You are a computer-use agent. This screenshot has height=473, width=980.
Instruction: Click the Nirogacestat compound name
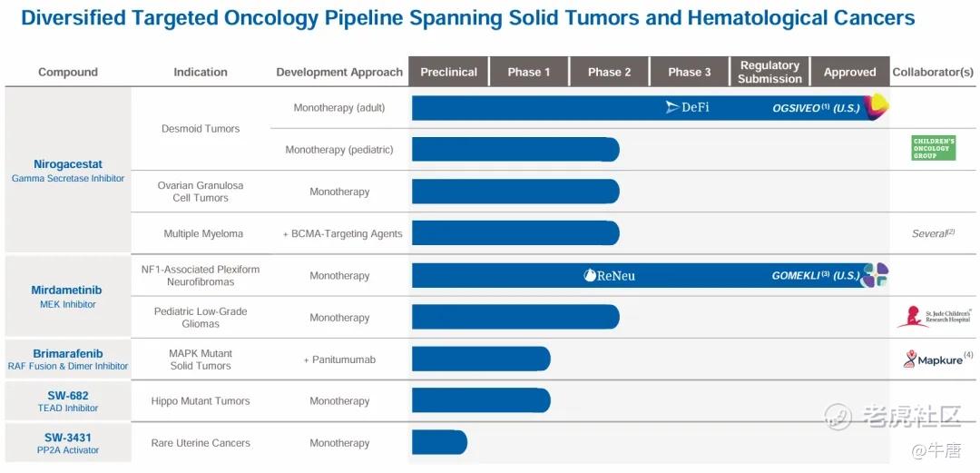(68, 164)
